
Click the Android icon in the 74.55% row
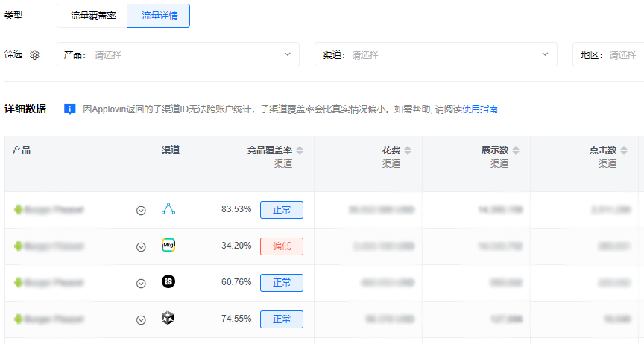click(18, 319)
